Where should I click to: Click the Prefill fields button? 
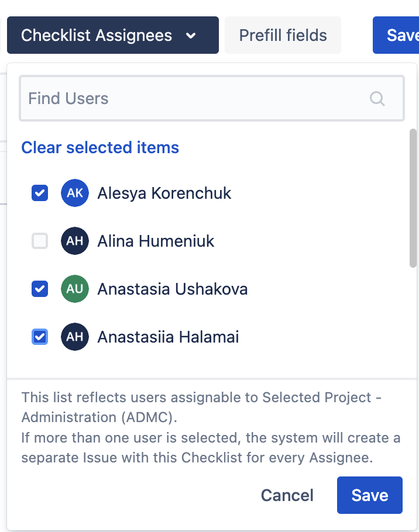pos(283,35)
